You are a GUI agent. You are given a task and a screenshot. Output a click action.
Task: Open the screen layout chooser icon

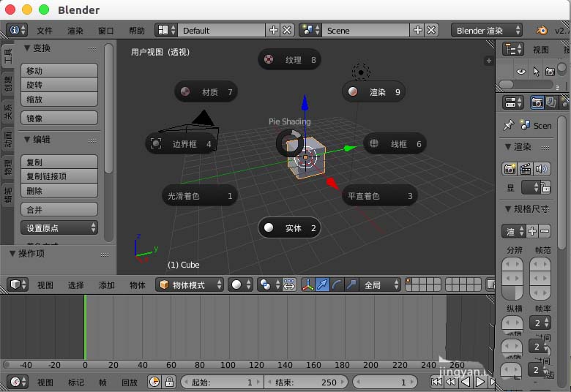(166, 30)
